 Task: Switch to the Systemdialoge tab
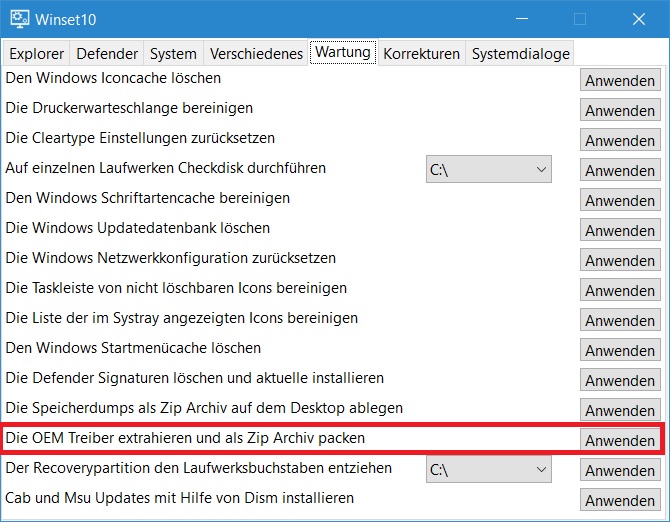coord(520,54)
